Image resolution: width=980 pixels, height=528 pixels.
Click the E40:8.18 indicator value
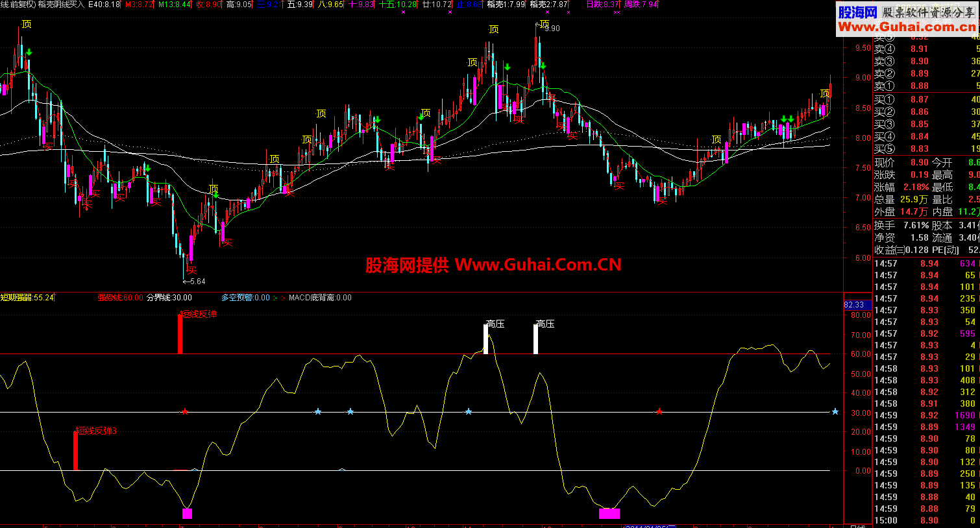tap(104, 5)
